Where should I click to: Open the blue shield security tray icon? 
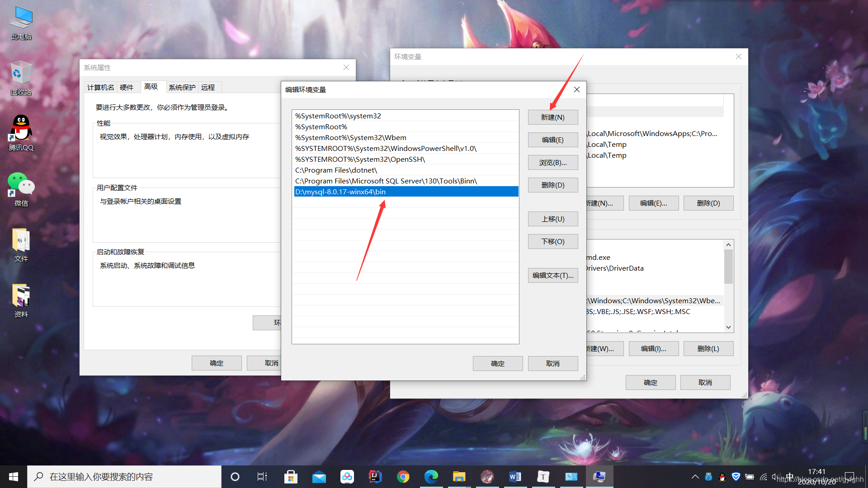tap(736, 477)
